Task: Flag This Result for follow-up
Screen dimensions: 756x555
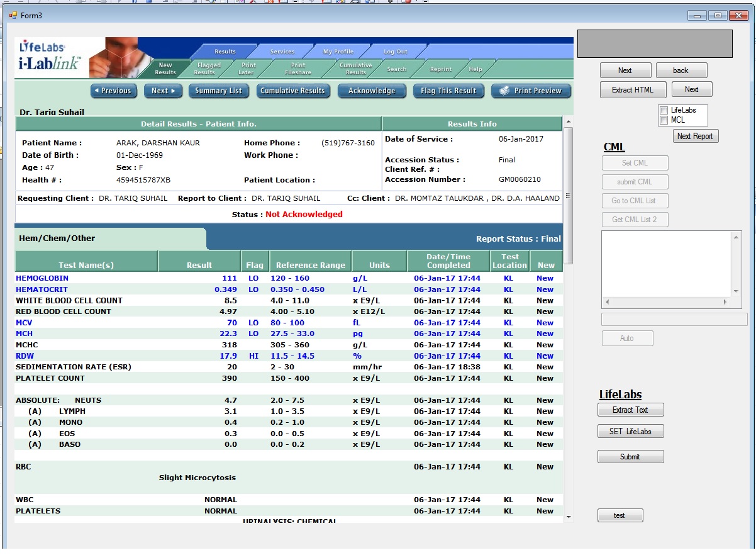Action: click(x=448, y=91)
